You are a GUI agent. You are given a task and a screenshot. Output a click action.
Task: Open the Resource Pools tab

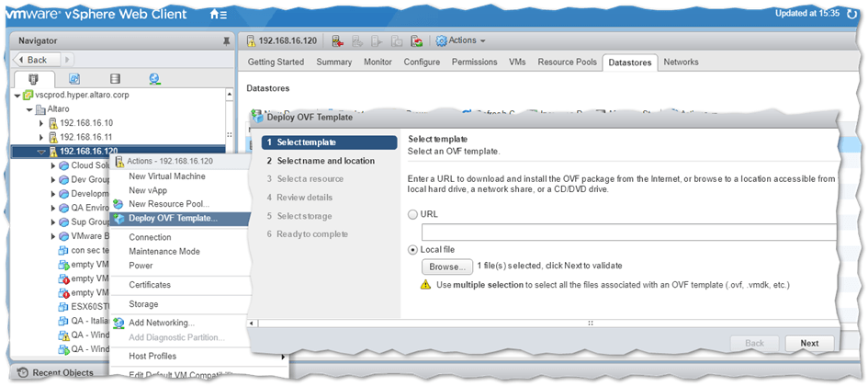coord(567,62)
